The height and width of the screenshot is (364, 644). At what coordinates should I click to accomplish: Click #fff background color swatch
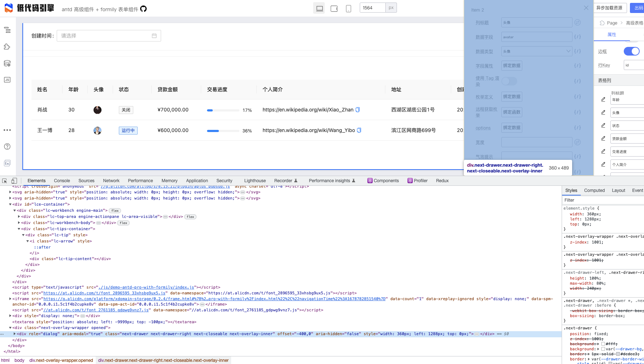[x=603, y=344]
